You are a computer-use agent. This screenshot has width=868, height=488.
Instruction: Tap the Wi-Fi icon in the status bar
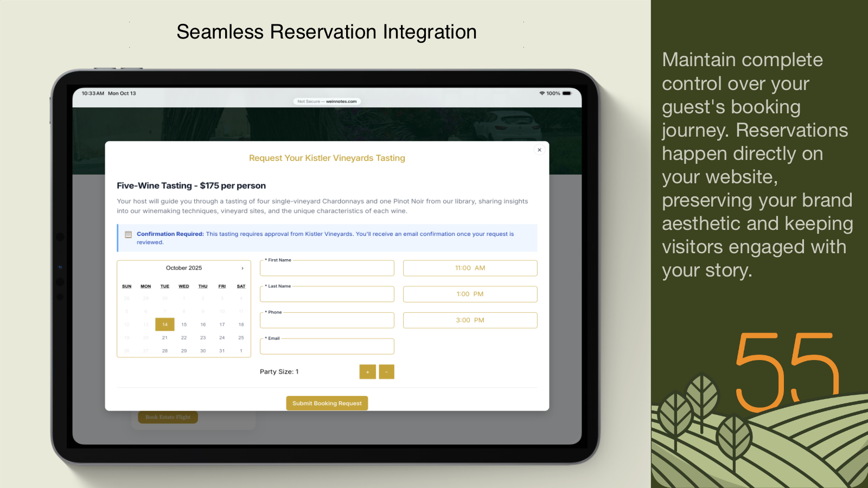[541, 93]
